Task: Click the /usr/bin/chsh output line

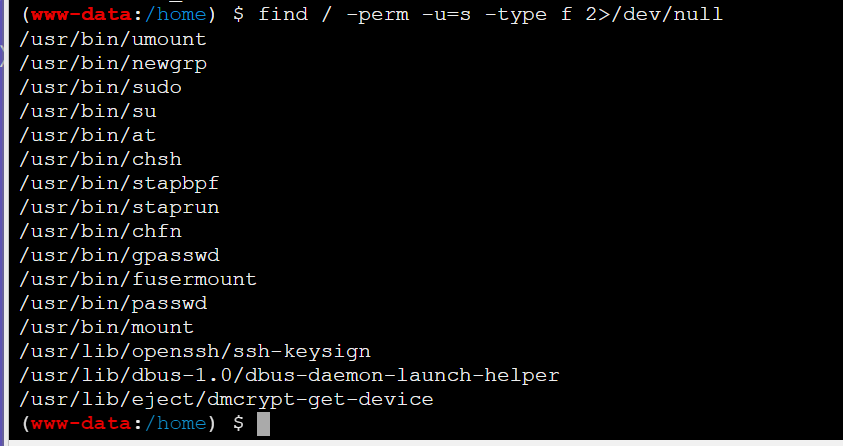Action: (x=100, y=159)
